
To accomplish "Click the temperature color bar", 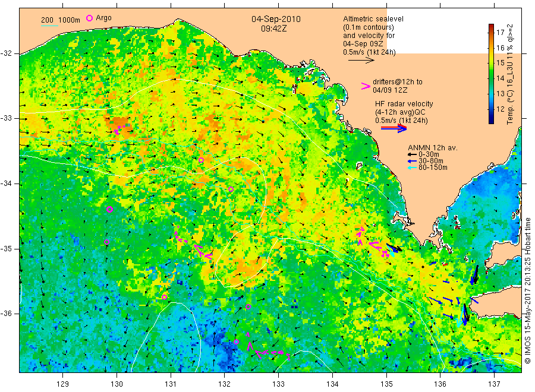I will 491,74.
